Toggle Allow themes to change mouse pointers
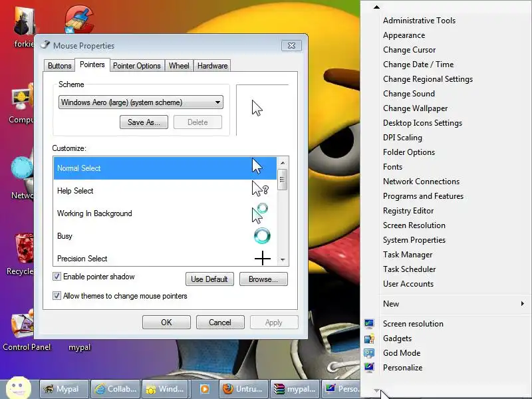The image size is (532, 399). (x=57, y=295)
